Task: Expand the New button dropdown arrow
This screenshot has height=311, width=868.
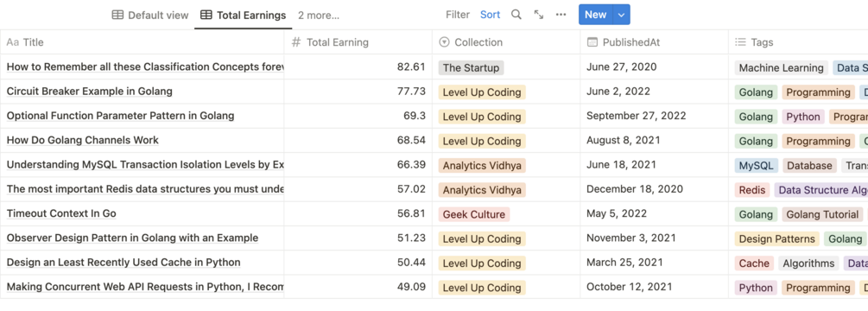Action: (x=621, y=15)
